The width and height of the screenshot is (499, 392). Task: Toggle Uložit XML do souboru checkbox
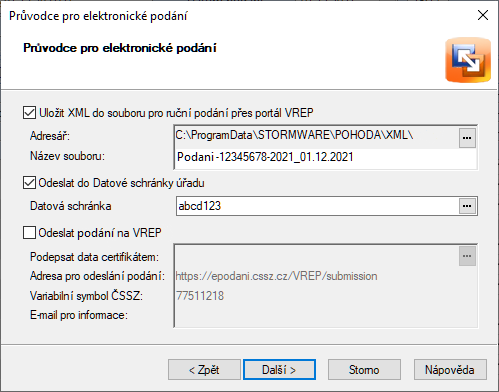point(29,113)
